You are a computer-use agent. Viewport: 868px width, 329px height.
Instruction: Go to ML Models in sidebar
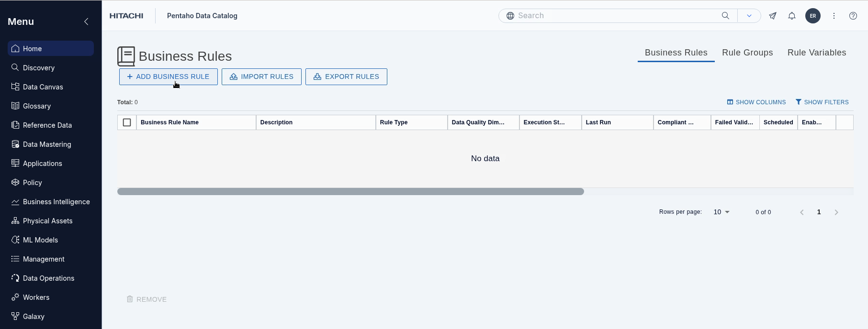point(40,240)
